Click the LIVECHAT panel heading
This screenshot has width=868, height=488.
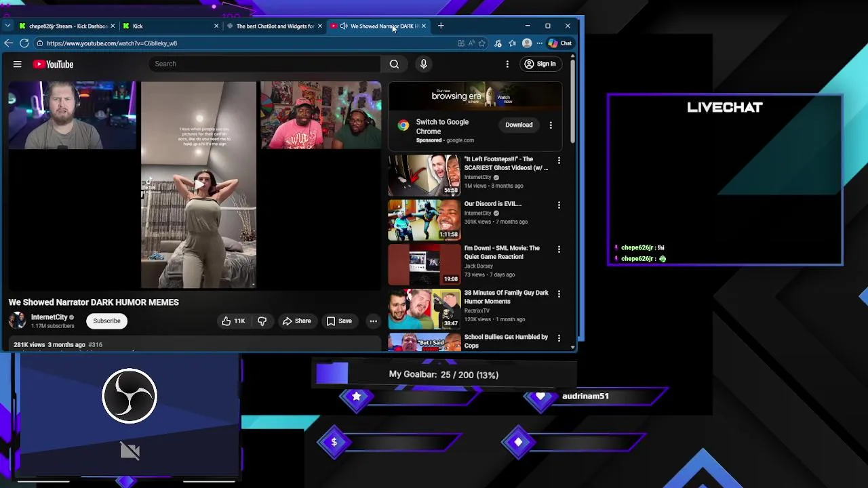pos(725,107)
